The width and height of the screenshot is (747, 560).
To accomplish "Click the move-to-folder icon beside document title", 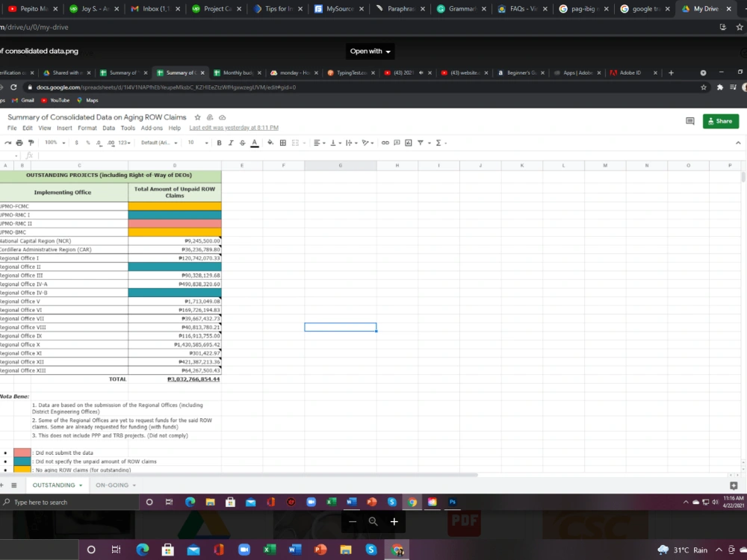I will click(x=210, y=117).
